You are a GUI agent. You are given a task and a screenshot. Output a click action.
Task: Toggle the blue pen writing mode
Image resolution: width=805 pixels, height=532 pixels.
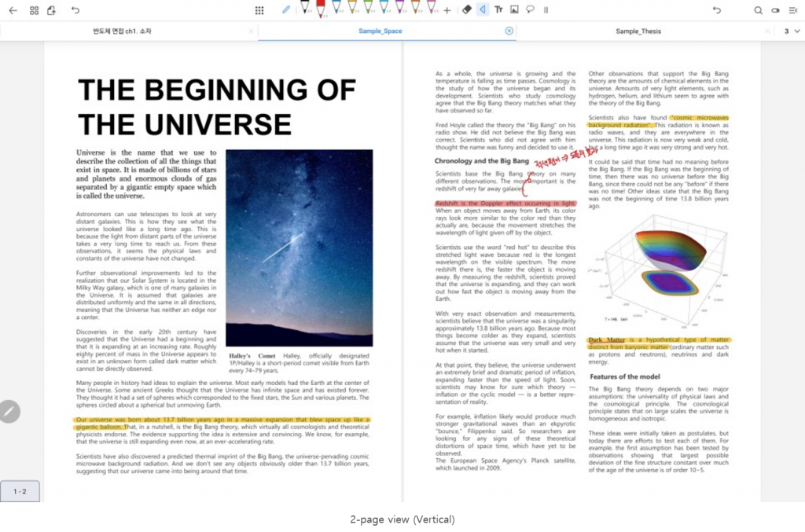pos(286,9)
